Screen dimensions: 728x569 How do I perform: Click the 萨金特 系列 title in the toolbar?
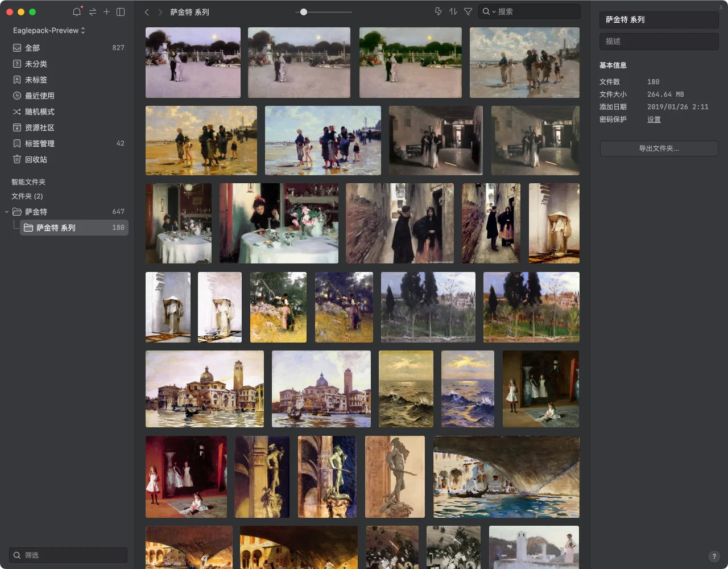190,12
